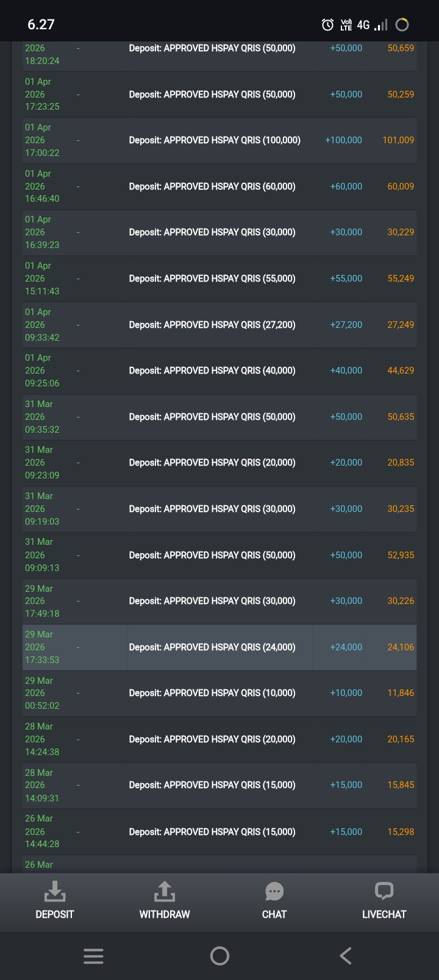This screenshot has height=980, width=439.
Task: Open the Chat bubble icon
Action: point(274,892)
